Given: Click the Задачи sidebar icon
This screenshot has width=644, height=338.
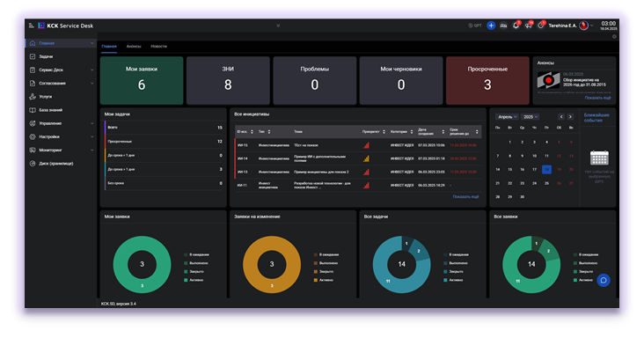Looking at the screenshot, I should point(33,56).
